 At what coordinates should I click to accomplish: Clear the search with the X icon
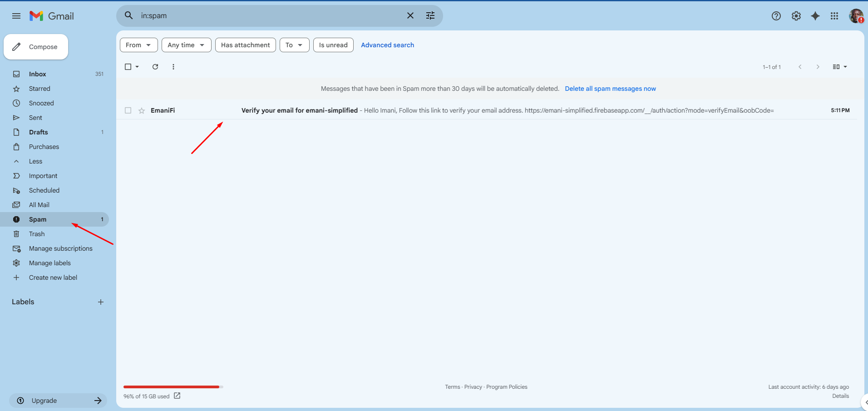click(x=410, y=16)
